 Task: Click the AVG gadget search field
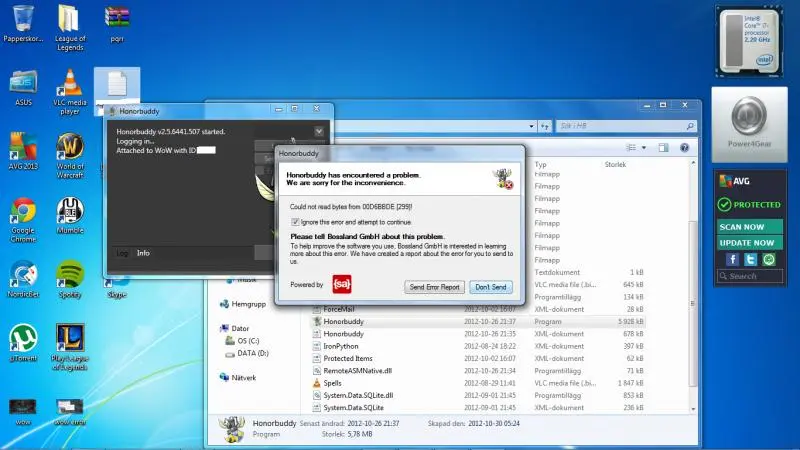click(x=749, y=276)
